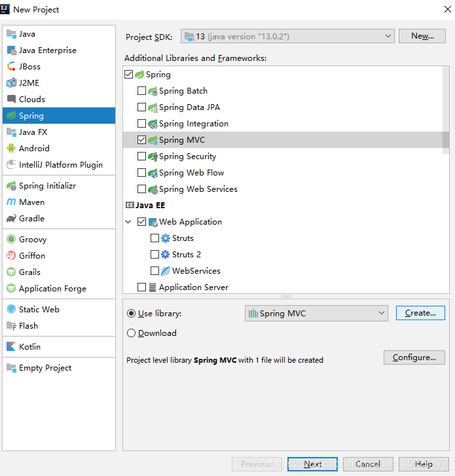
Task: Enable the Spring Web Flow checkbox
Action: [142, 172]
